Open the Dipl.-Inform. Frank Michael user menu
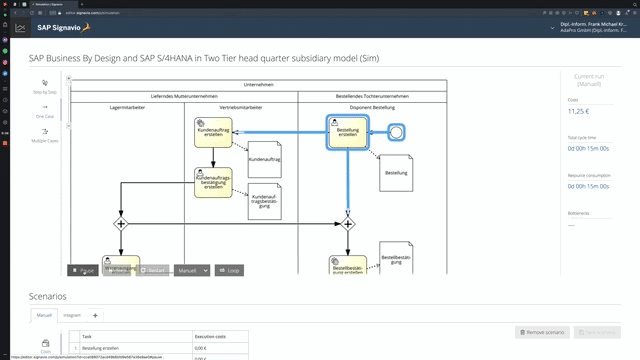Screen dimensions: 640x360 593,27
